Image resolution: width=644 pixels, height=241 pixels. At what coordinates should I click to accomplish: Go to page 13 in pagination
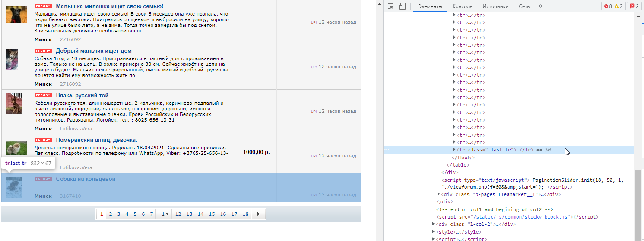click(x=189, y=214)
